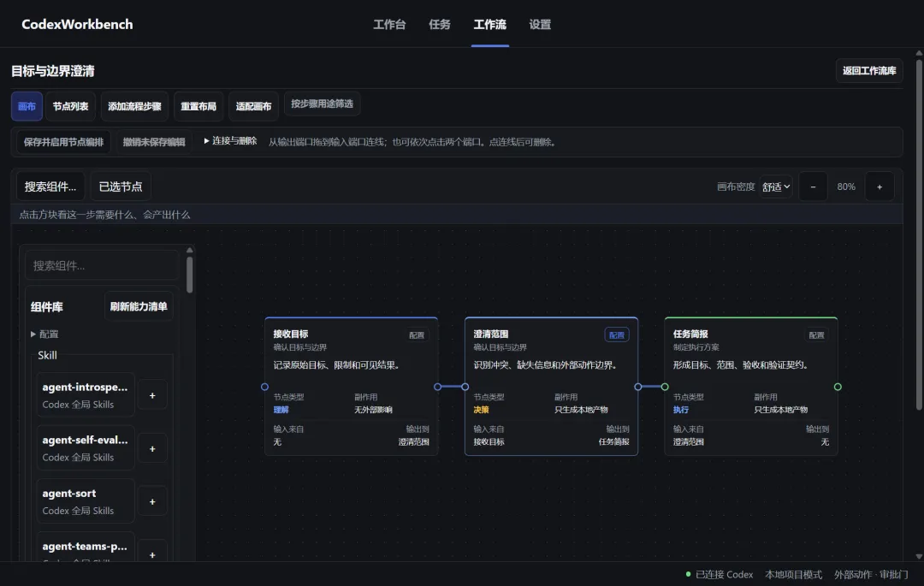Screen dimensions: 924x586
Task: Click 目标与边界澄清 page heading
Action: [x=53, y=71]
